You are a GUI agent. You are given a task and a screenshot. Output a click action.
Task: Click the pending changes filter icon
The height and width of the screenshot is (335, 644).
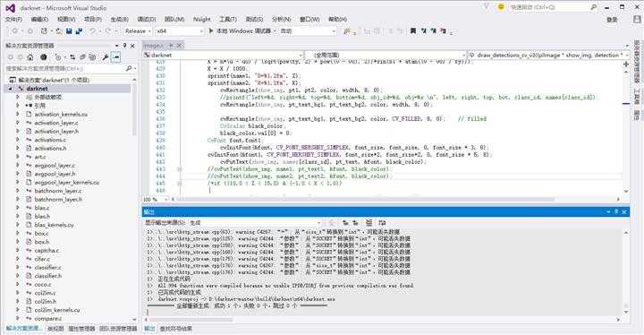click(58, 57)
